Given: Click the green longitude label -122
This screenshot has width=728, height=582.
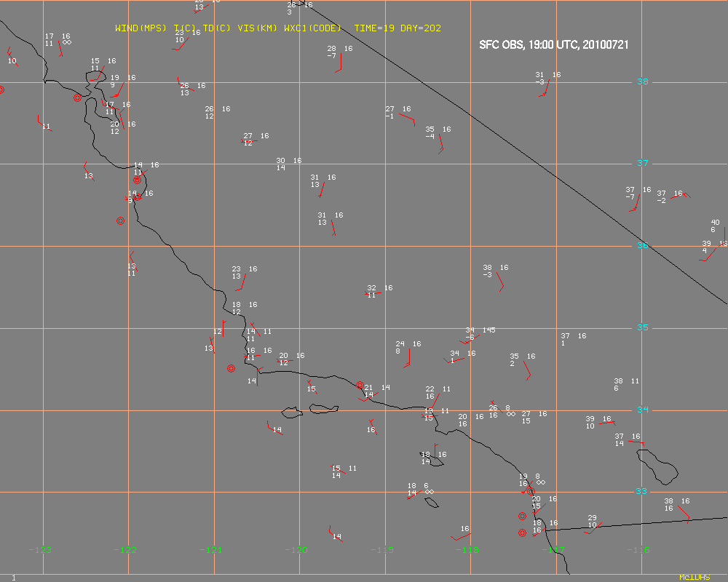Looking at the screenshot, I should pyautogui.click(x=125, y=550).
